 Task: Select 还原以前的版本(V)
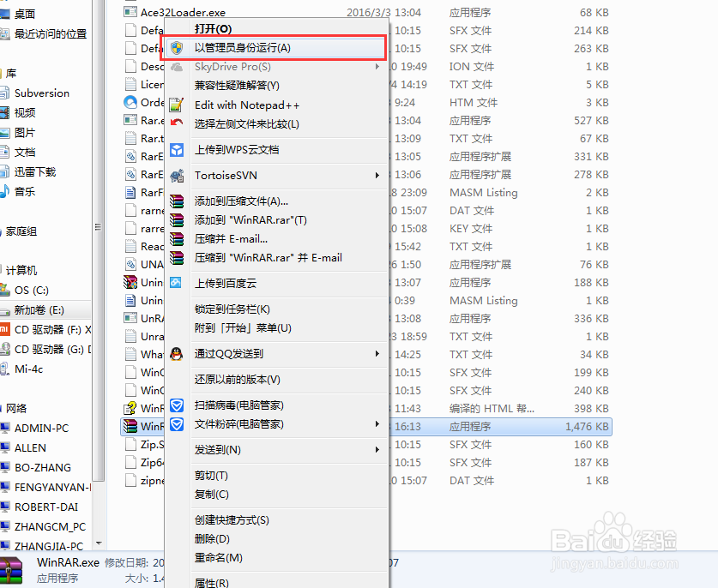click(x=238, y=380)
